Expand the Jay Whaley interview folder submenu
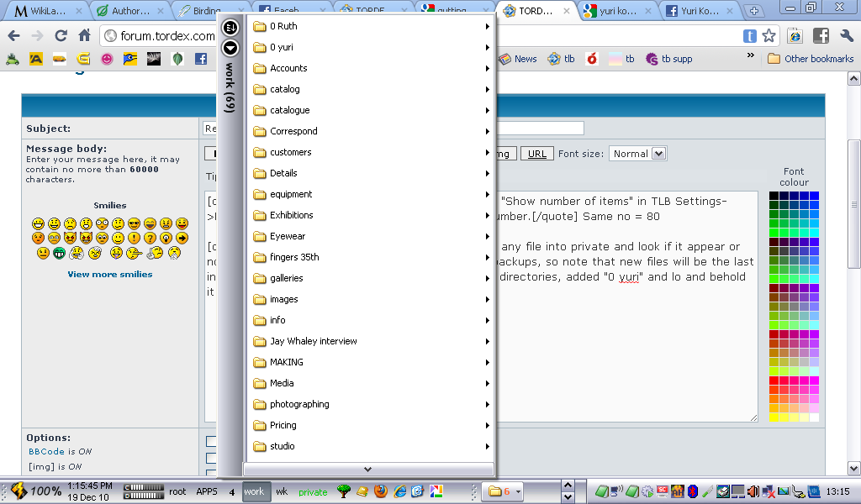 (370, 341)
